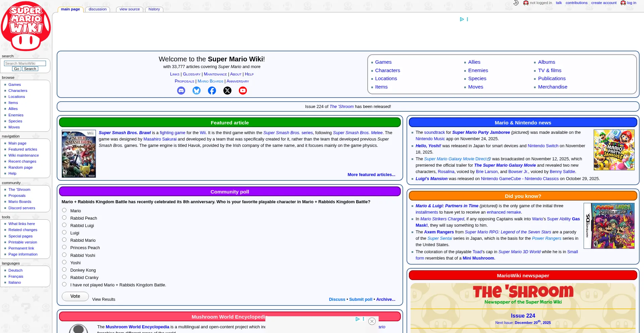This screenshot has height=333, width=644.
Task: Toggle dark mode with the moon icon
Action: point(516,3)
